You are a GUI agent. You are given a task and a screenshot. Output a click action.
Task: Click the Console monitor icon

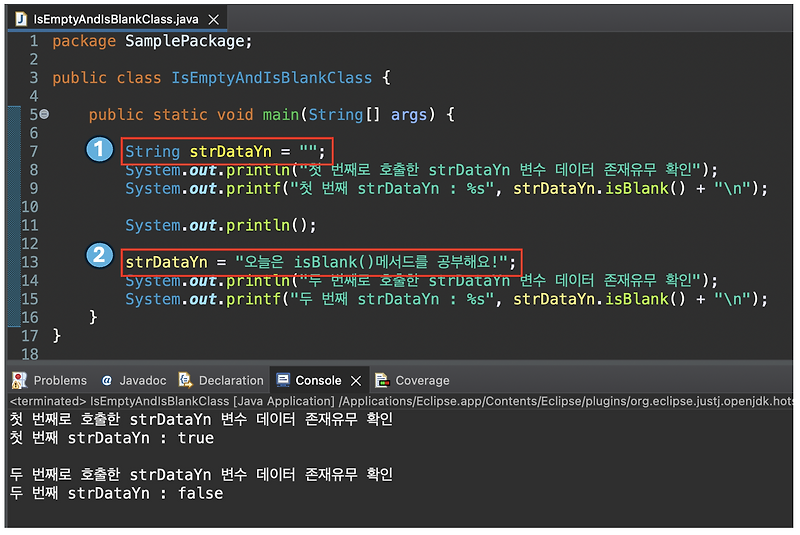(x=283, y=380)
